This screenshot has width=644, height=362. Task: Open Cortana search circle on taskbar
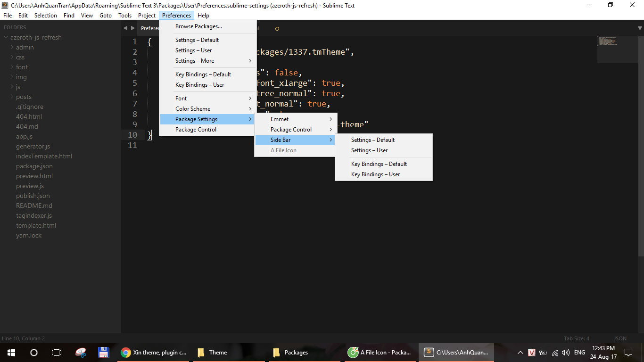(34, 352)
